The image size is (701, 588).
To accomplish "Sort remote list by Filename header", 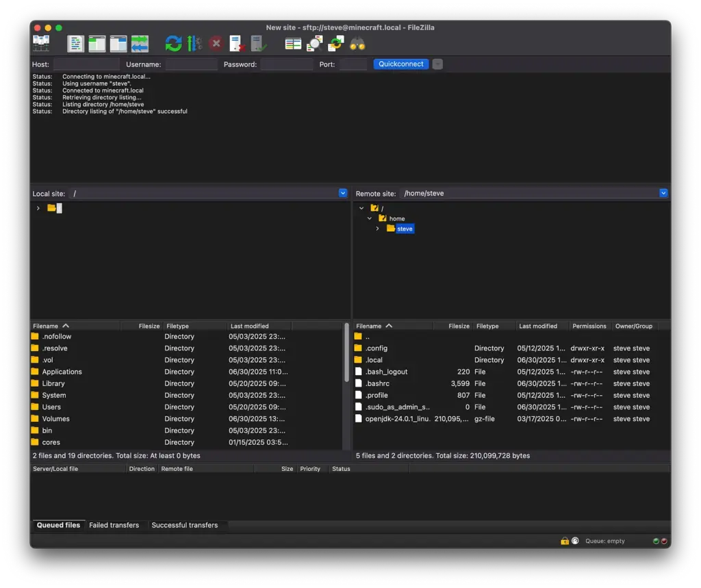I will point(394,326).
